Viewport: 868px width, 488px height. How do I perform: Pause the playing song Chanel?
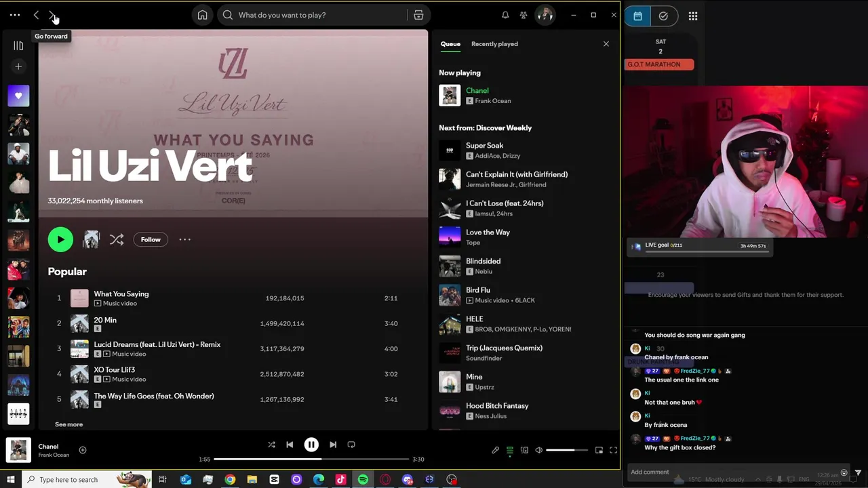coord(311,445)
